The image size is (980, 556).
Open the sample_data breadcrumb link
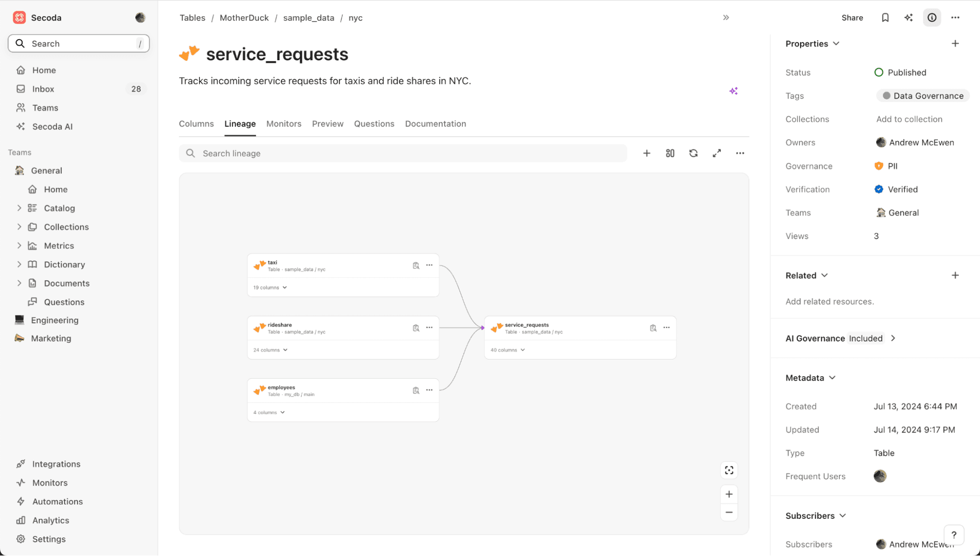[x=308, y=18]
